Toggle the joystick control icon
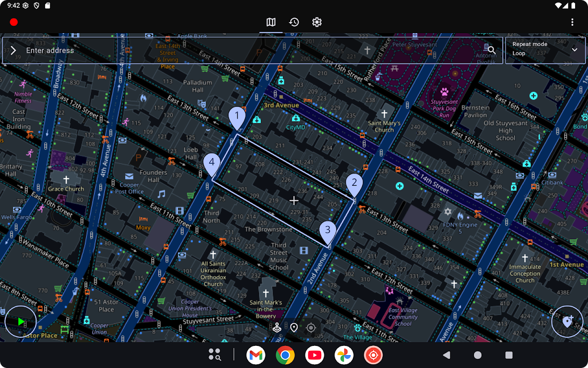 [x=277, y=328]
